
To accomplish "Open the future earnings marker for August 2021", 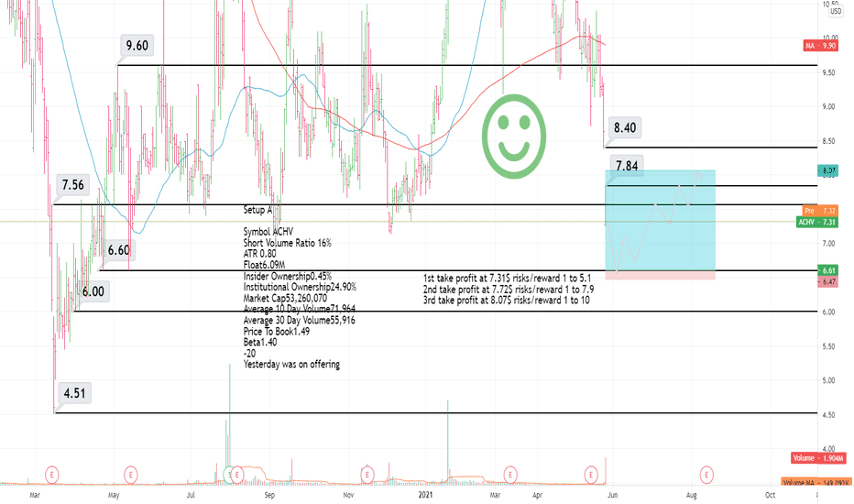I will [x=706, y=475].
